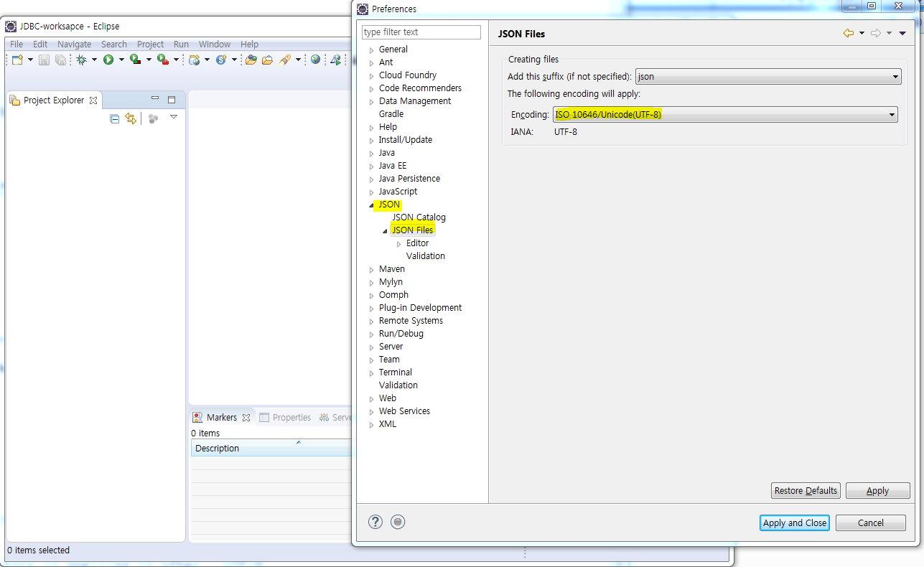Open the 'Add this suffix' json combo box

point(768,76)
